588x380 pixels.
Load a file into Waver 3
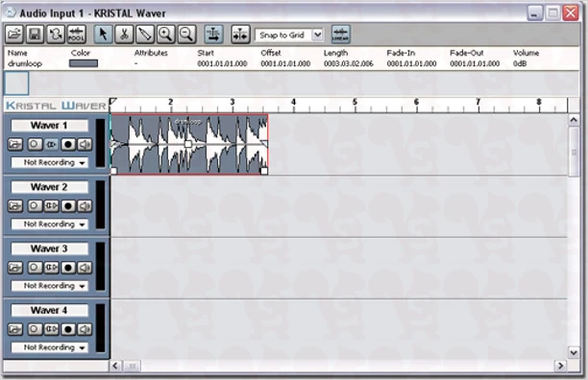tap(15, 268)
